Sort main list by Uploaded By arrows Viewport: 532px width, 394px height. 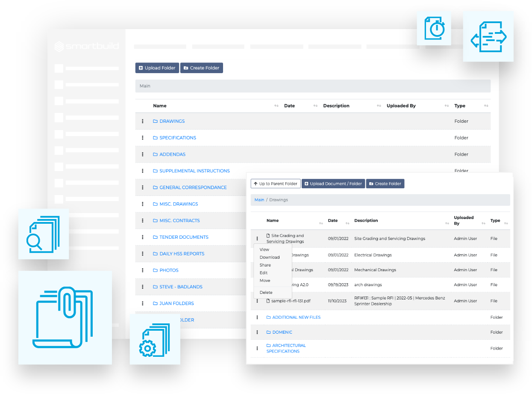point(447,106)
